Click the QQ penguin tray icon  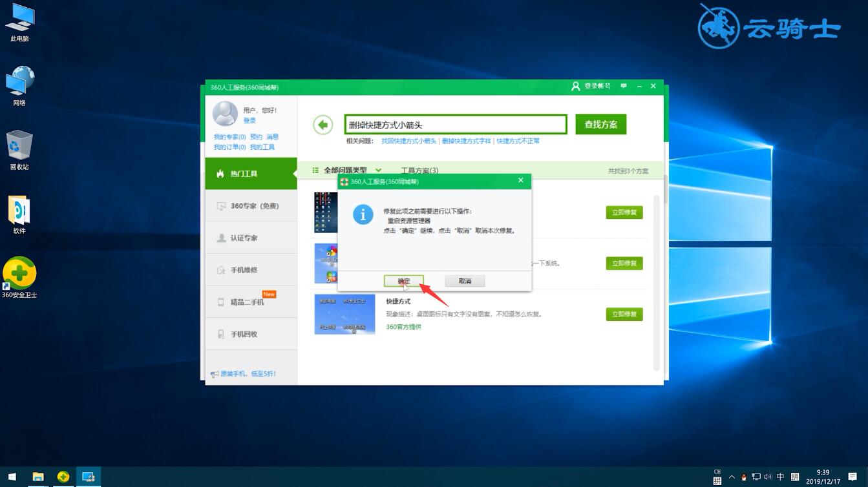pyautogui.click(x=744, y=477)
